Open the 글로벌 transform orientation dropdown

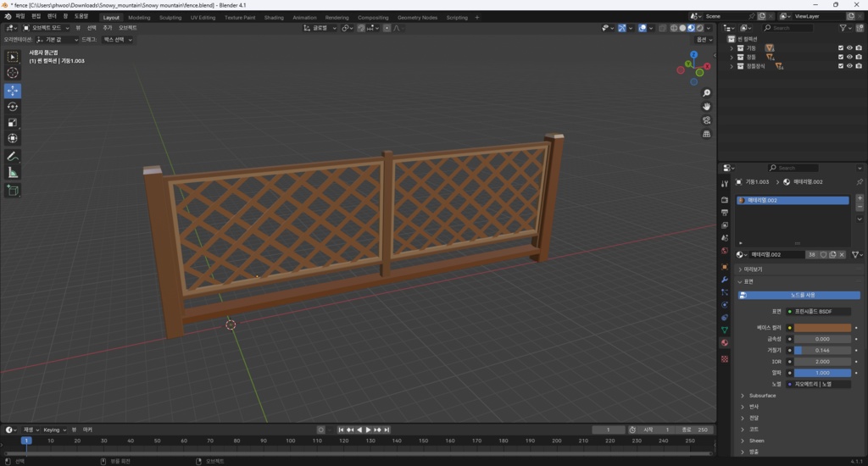tap(320, 28)
